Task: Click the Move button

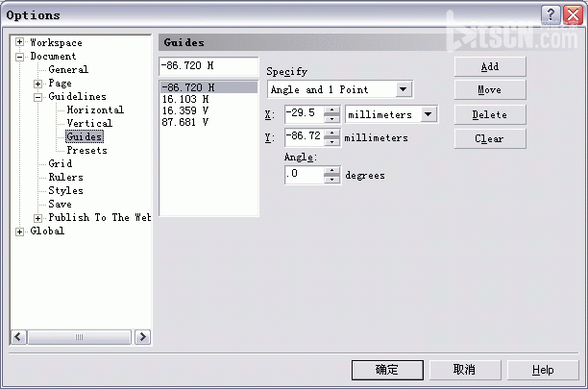Action: pos(490,89)
